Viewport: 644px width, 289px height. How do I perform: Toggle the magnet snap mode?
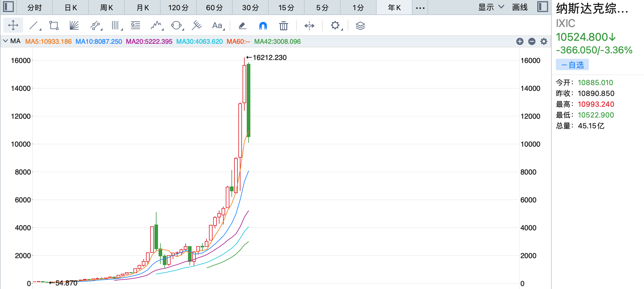point(263,26)
